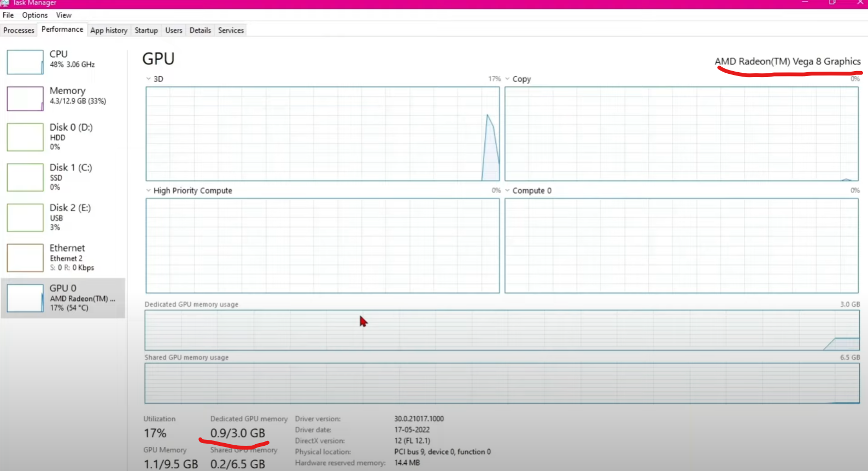Click the 17% (54 °C) GPU reading
This screenshot has width=868, height=471.
(x=69, y=308)
